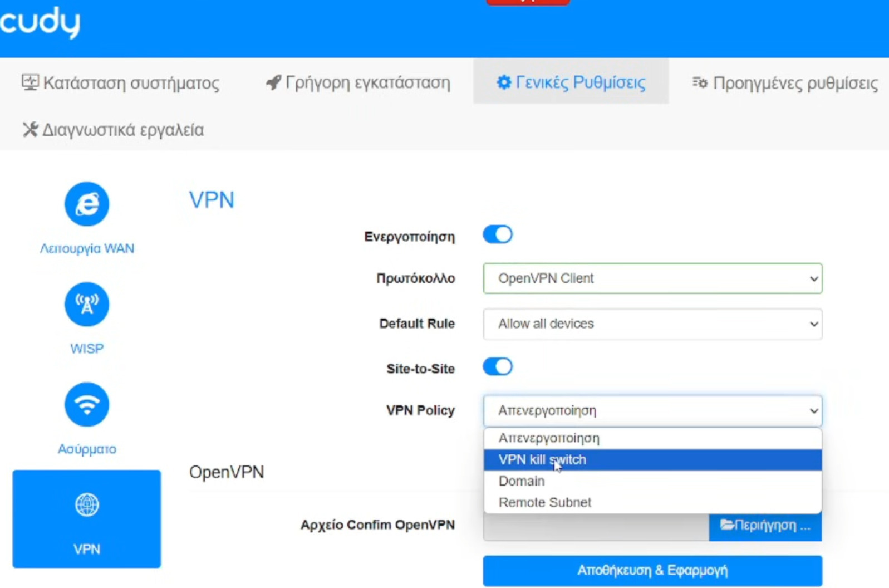Click the Περιήγηση browse button
889x588 pixels.
click(765, 526)
